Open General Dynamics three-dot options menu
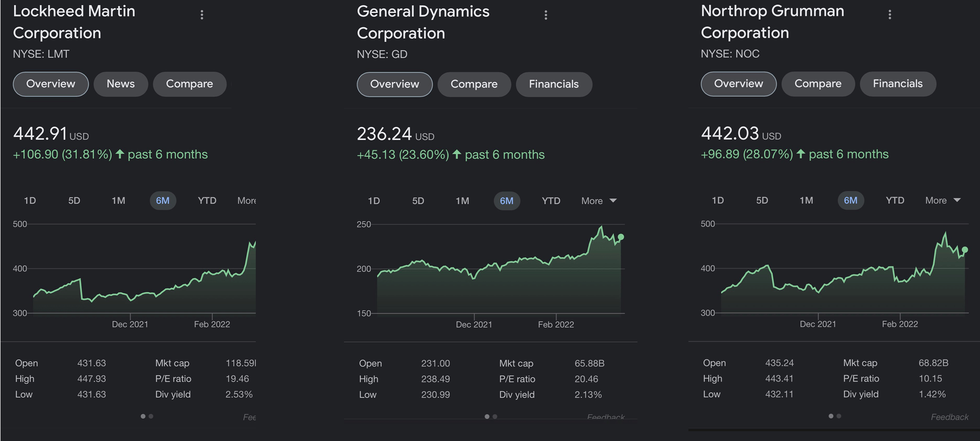This screenshot has height=441, width=980. pos(546,15)
